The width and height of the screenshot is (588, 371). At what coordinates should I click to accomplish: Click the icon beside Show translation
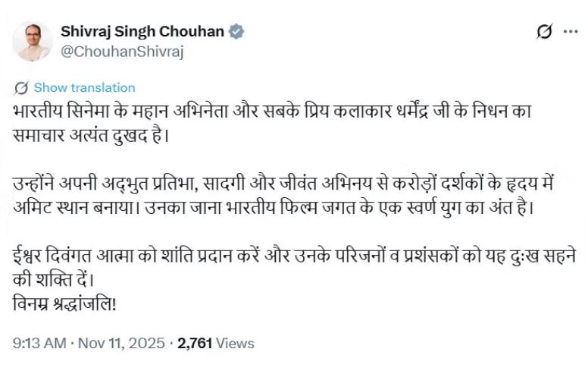(x=21, y=87)
